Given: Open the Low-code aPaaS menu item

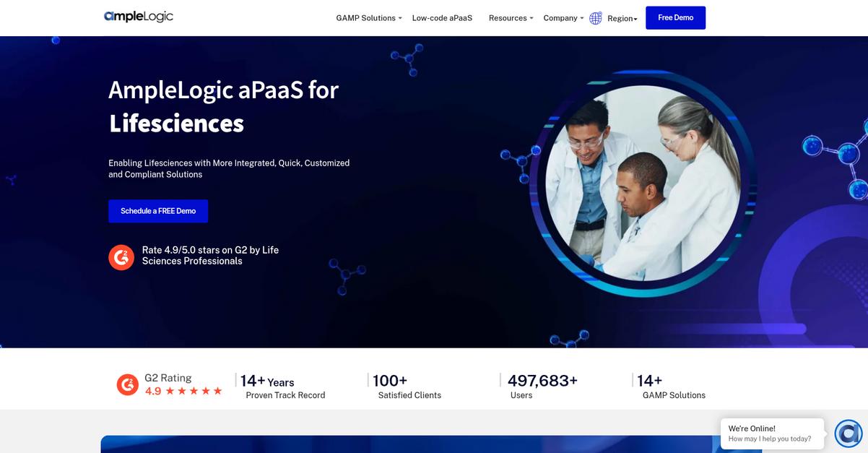Looking at the screenshot, I should point(442,18).
